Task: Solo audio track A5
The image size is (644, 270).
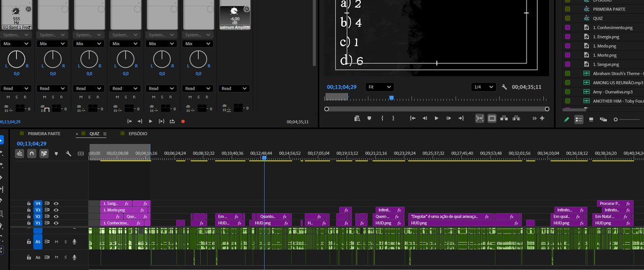Action: click(x=65, y=242)
